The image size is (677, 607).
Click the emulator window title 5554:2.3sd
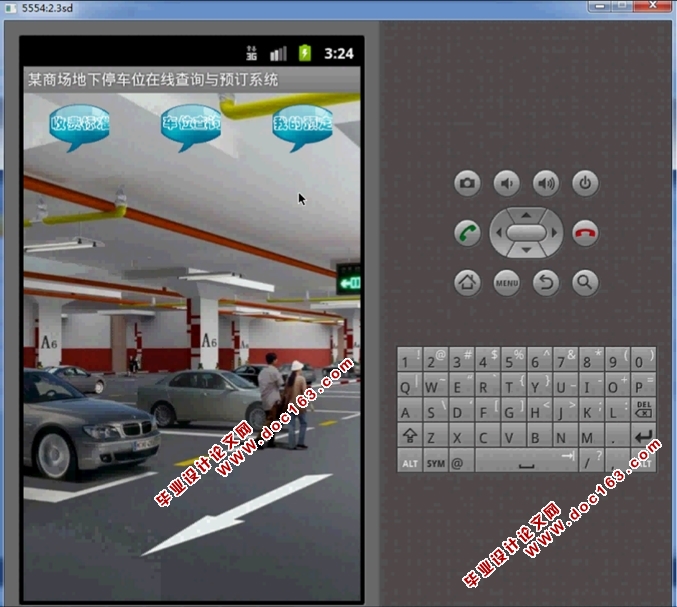click(x=47, y=8)
